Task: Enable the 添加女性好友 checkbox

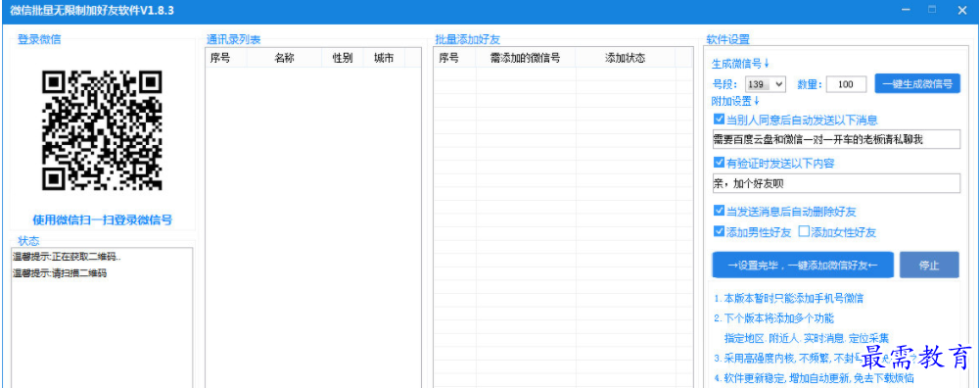Action: [x=804, y=231]
